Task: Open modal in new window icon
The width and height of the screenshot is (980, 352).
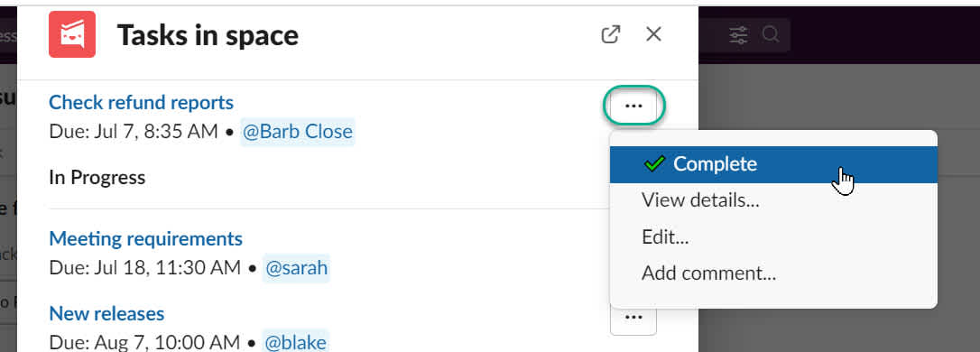Action: pos(610,34)
